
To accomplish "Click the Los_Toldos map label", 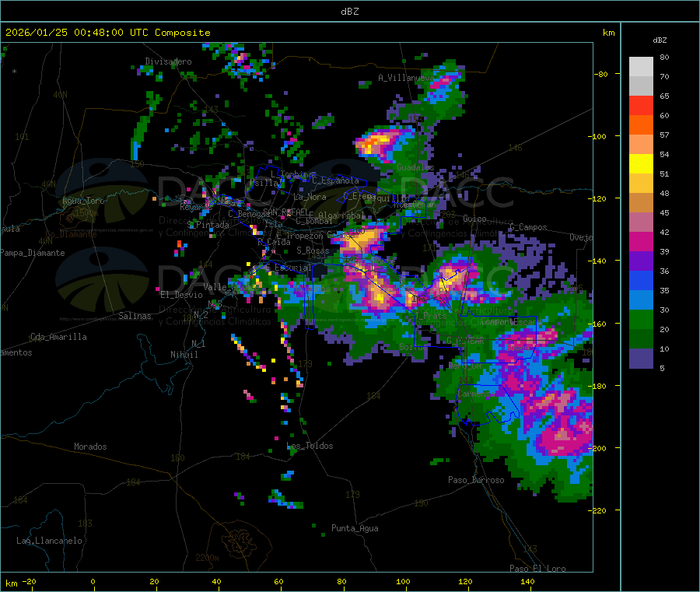I will coord(310,446).
